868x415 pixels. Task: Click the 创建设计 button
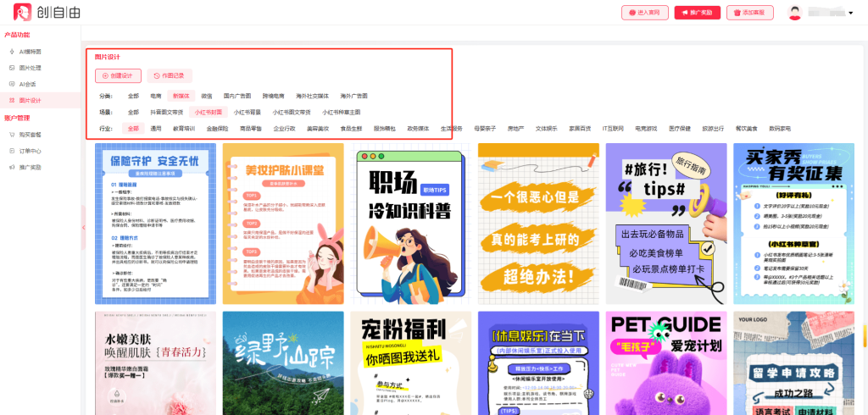click(x=118, y=75)
